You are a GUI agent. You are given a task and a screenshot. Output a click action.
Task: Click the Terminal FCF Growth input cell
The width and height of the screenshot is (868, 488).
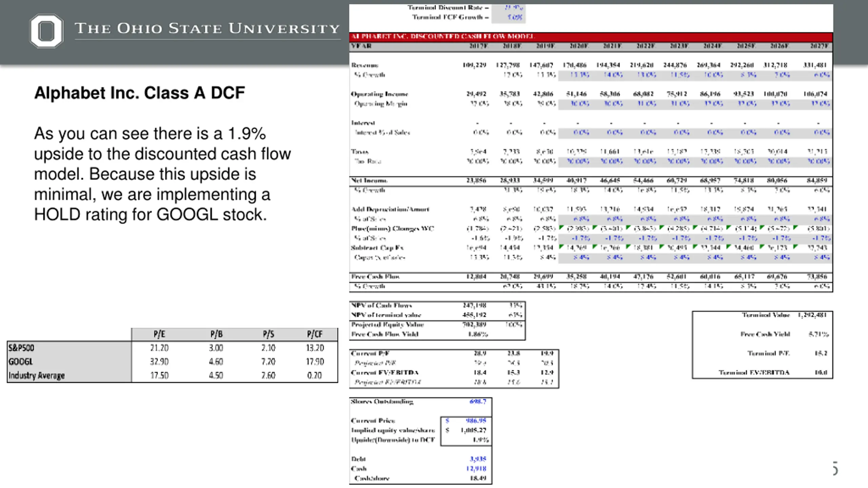[509, 17]
